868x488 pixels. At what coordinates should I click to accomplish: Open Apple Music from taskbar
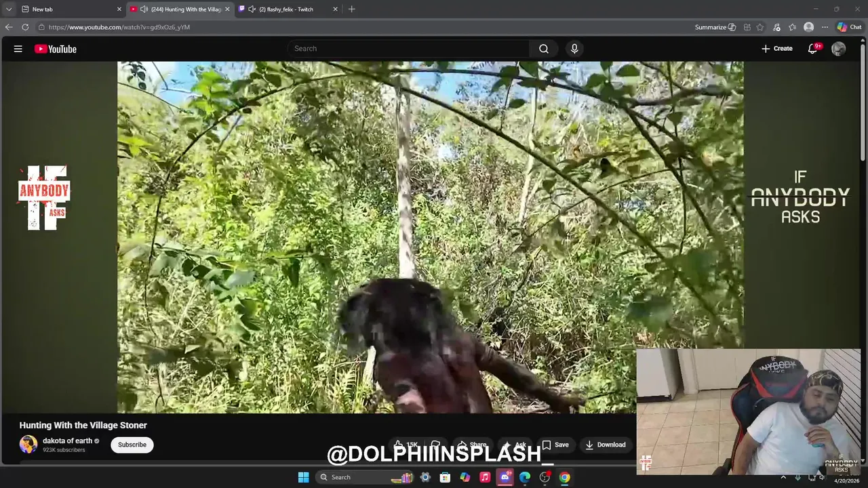(x=485, y=477)
